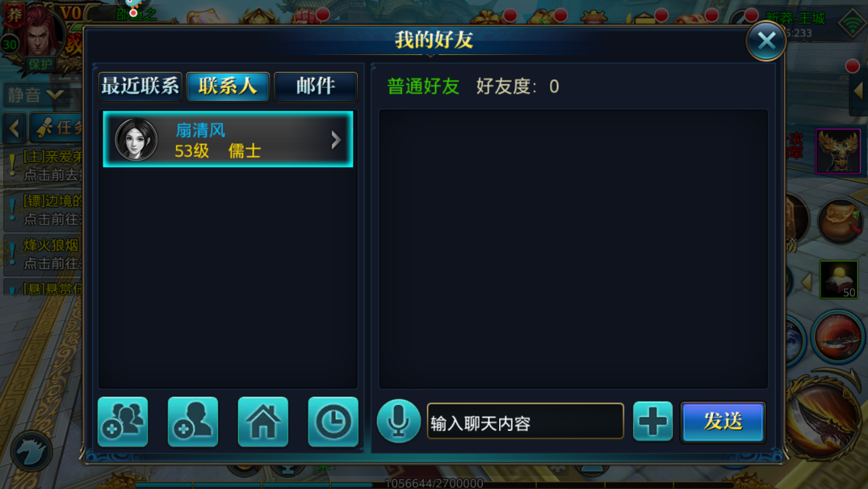Select 扇清风 avatar in contact list

click(x=136, y=140)
